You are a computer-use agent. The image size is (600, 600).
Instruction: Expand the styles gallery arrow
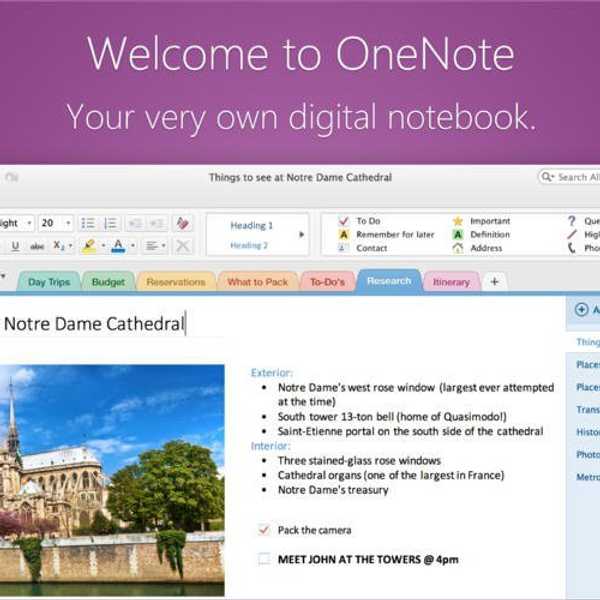coord(301,235)
